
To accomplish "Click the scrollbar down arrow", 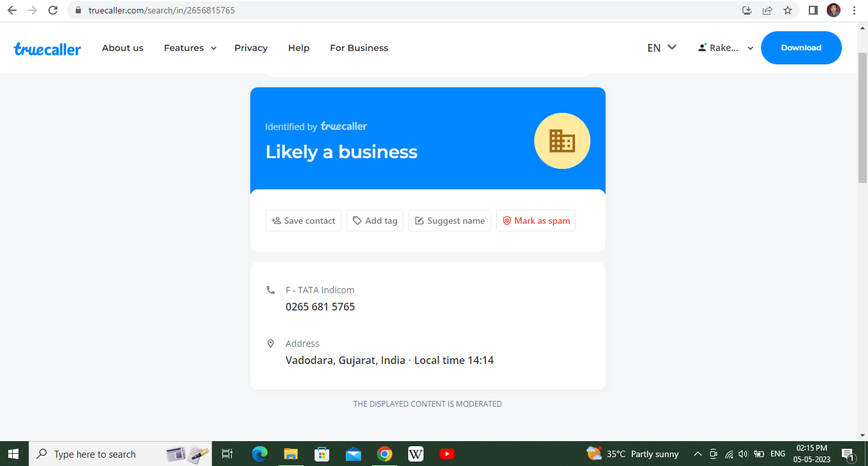I will pyautogui.click(x=862, y=435).
